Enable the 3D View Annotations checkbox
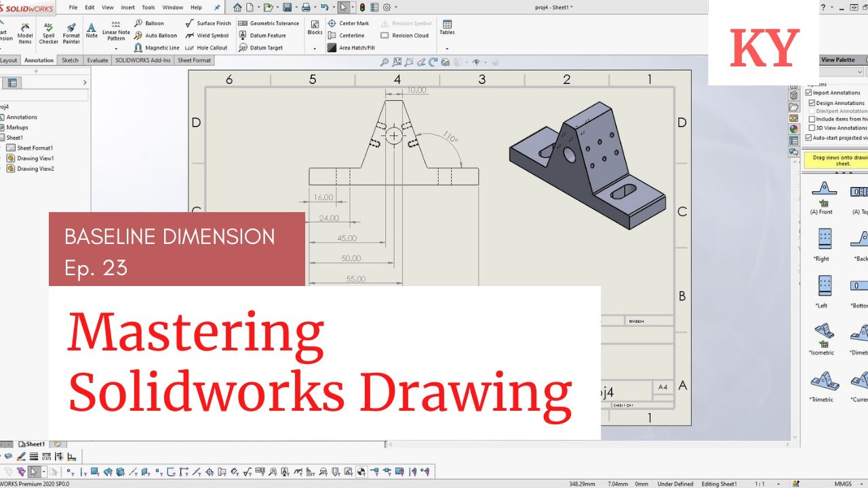This screenshot has width=868, height=488. 812,127
